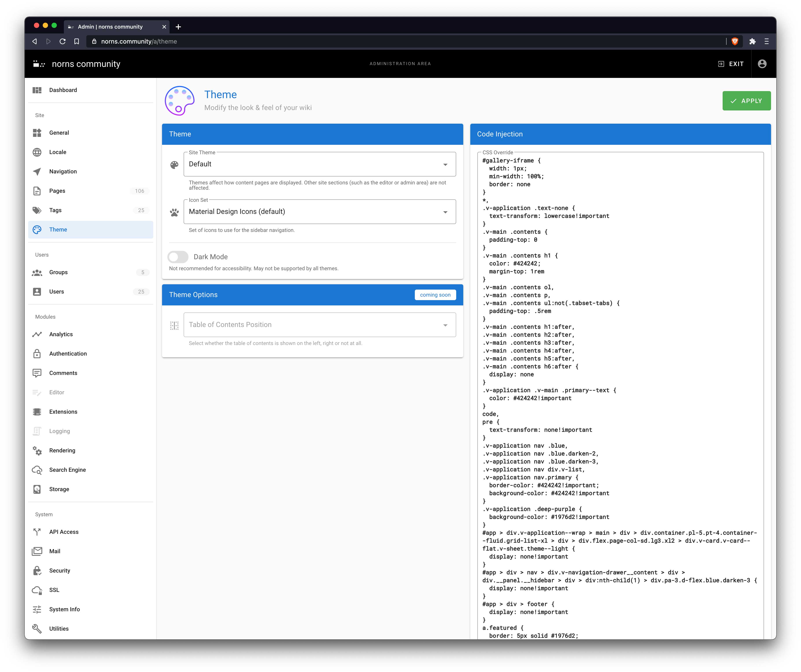The image size is (801, 672).
Task: Go to Navigation settings
Action: 91,172
